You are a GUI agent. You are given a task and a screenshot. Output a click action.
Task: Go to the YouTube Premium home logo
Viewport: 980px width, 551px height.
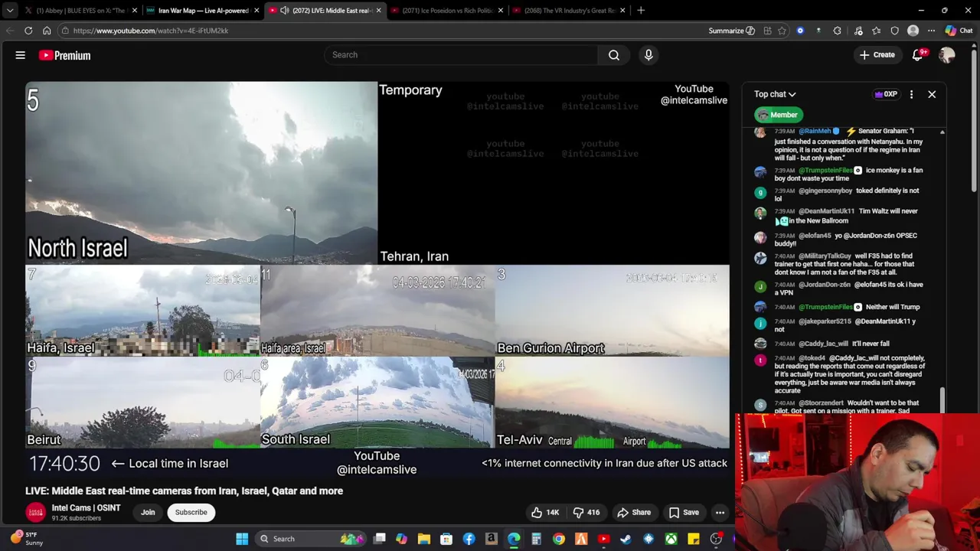(x=64, y=55)
